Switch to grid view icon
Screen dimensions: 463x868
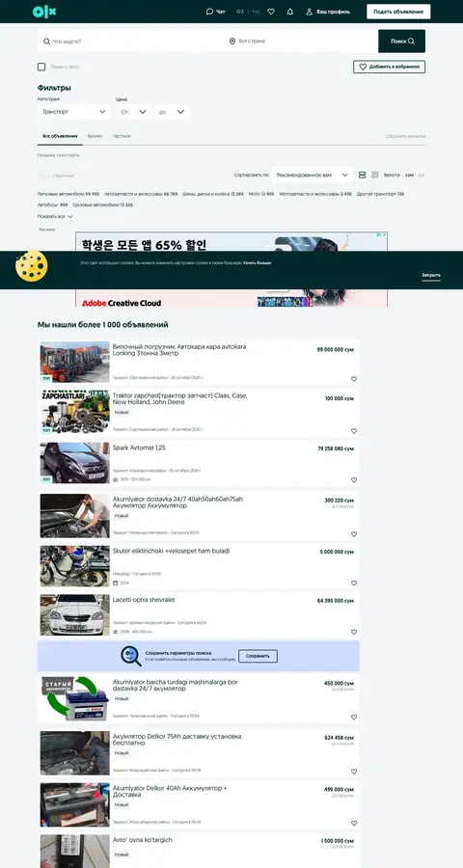[375, 175]
